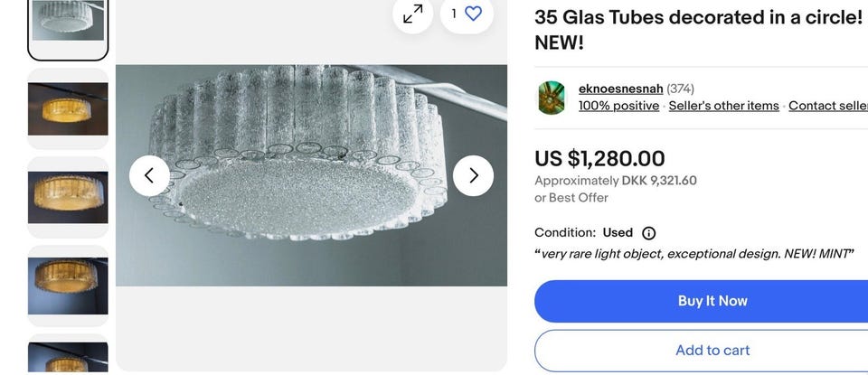Open the fifth partially visible thumbnail
This screenshot has height=375, width=868.
(x=68, y=355)
